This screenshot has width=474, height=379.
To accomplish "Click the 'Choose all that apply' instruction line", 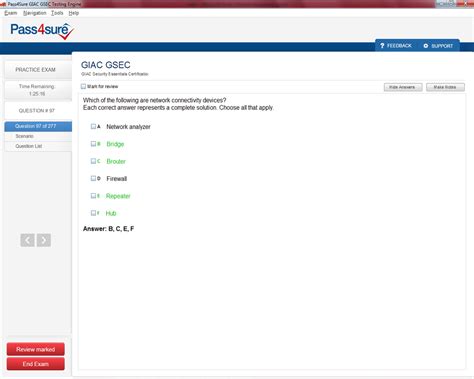I will [178, 108].
